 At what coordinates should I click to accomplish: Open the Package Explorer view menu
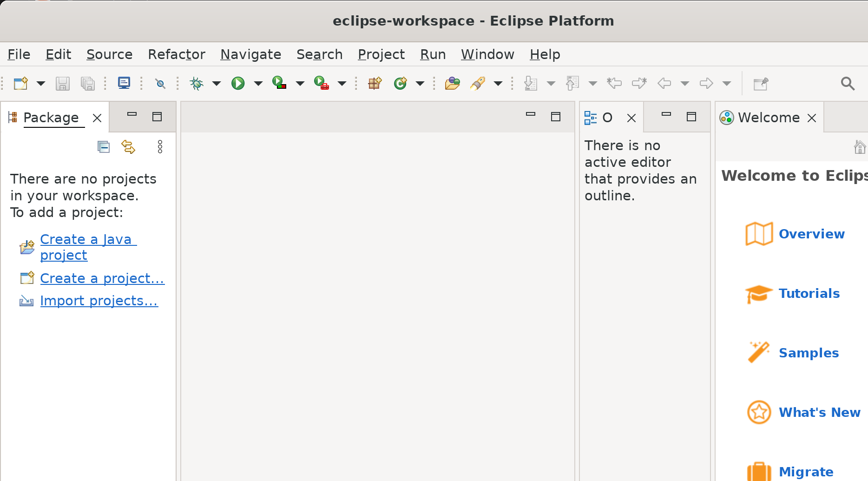coord(160,146)
